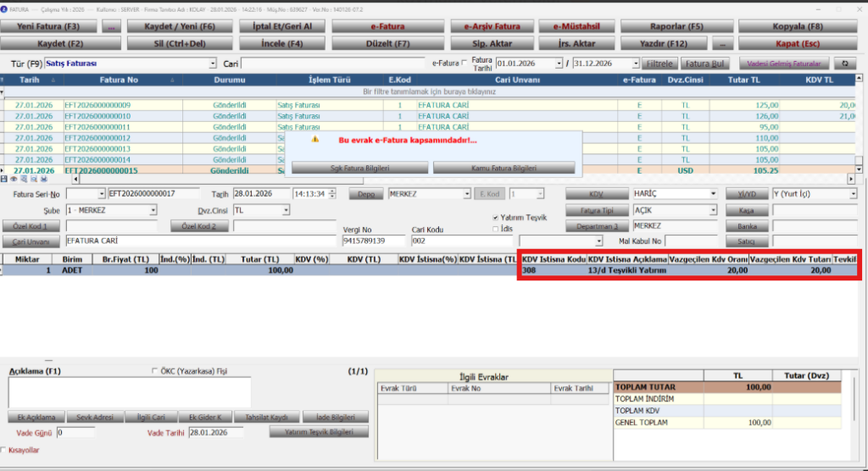Click the left scroll arrow of the grid's horizontal scrollbar
This screenshot has height=471, width=868.
tap(75, 179)
